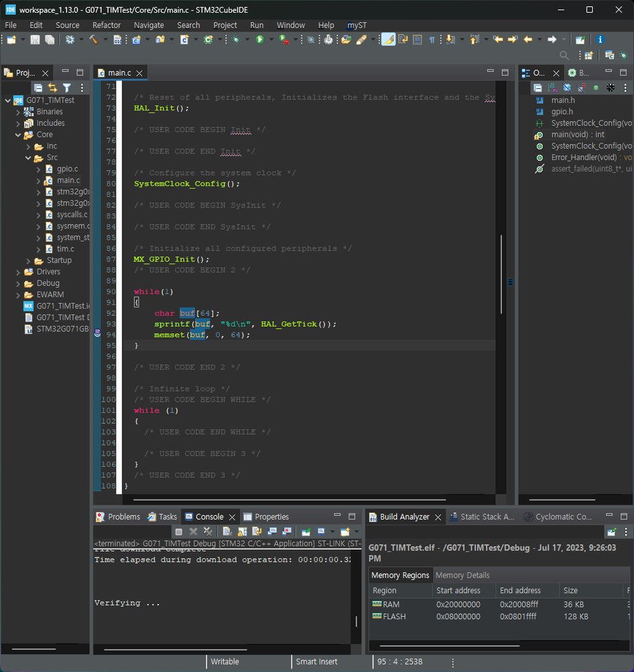Click the editor vertical scrollbar thumb
This screenshot has width=634, height=672.
pyautogui.click(x=501, y=274)
